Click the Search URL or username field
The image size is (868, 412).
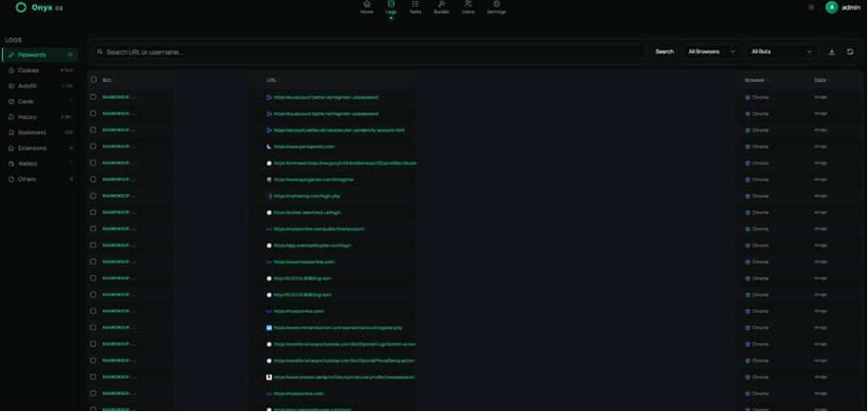pyautogui.click(x=370, y=52)
